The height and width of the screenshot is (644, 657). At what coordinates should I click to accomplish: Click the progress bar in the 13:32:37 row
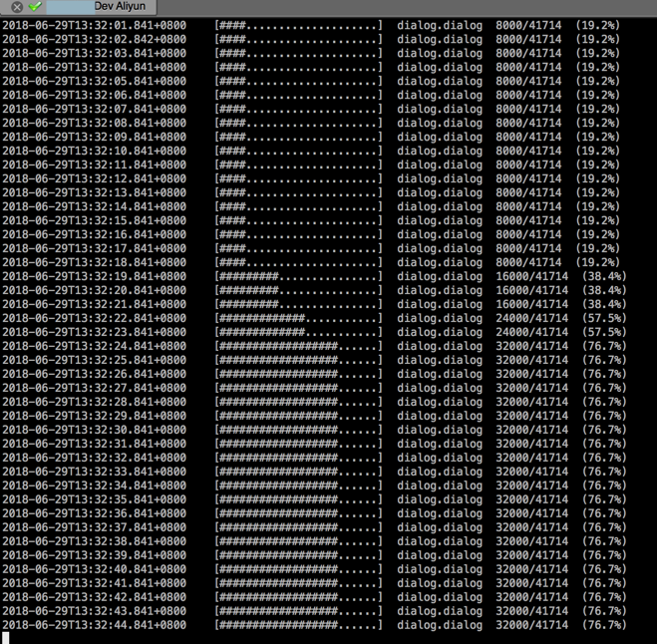coord(299,527)
